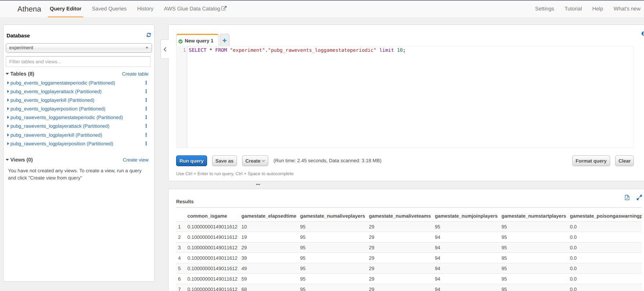Refresh the database list icon
The height and width of the screenshot is (291, 644).
148,35
